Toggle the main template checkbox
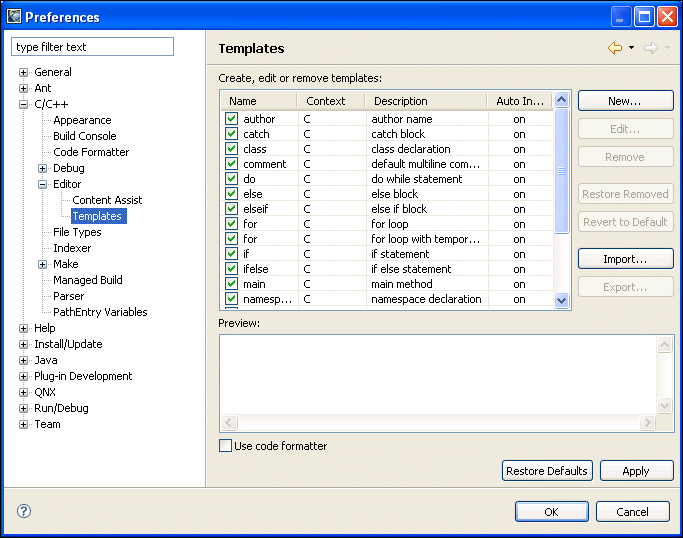Image resolution: width=683 pixels, height=538 pixels. pos(231,284)
